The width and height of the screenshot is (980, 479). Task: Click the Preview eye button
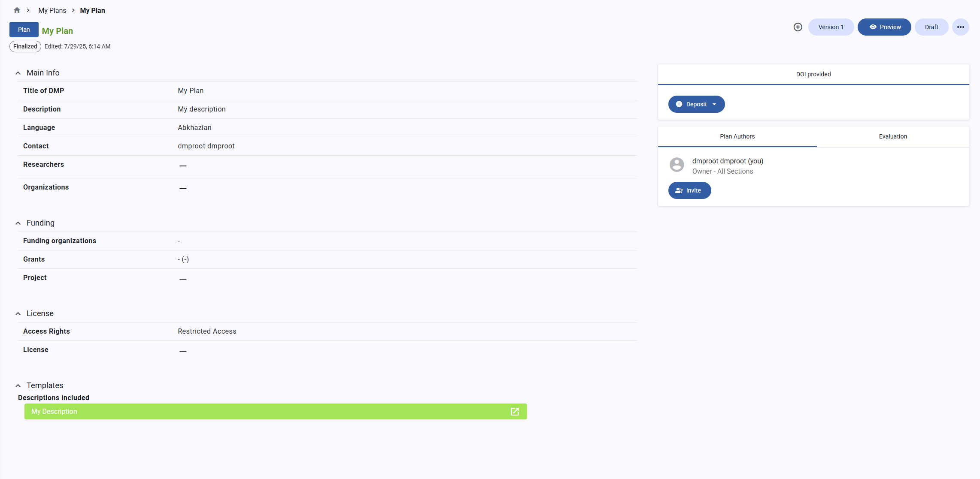click(884, 27)
